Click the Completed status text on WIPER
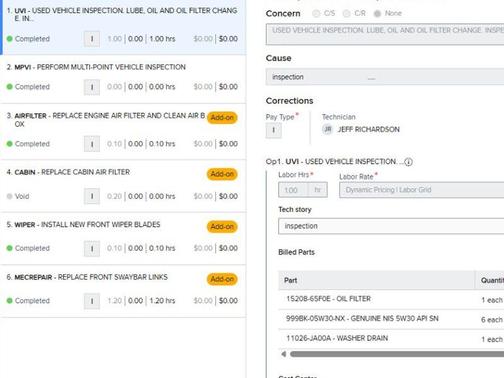This screenshot has height=378, width=504. (32, 248)
